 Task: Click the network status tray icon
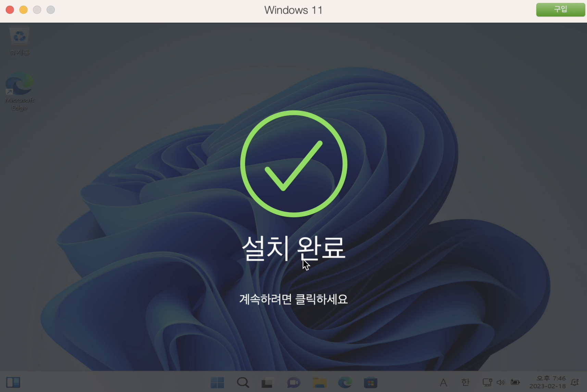[x=487, y=382]
